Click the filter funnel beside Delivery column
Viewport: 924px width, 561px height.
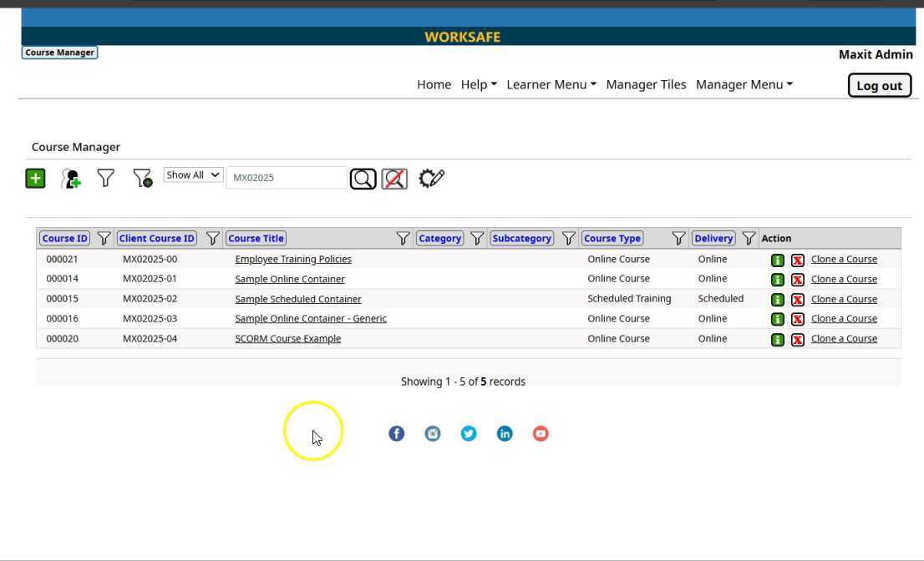click(749, 239)
